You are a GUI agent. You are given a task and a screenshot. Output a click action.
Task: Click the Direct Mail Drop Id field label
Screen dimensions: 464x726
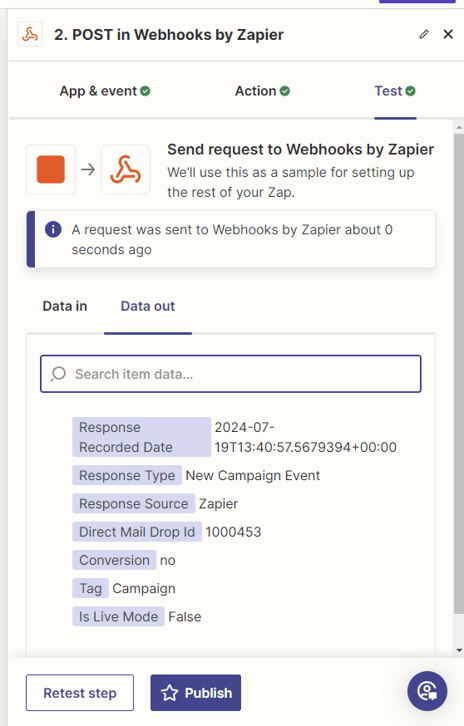tap(137, 532)
